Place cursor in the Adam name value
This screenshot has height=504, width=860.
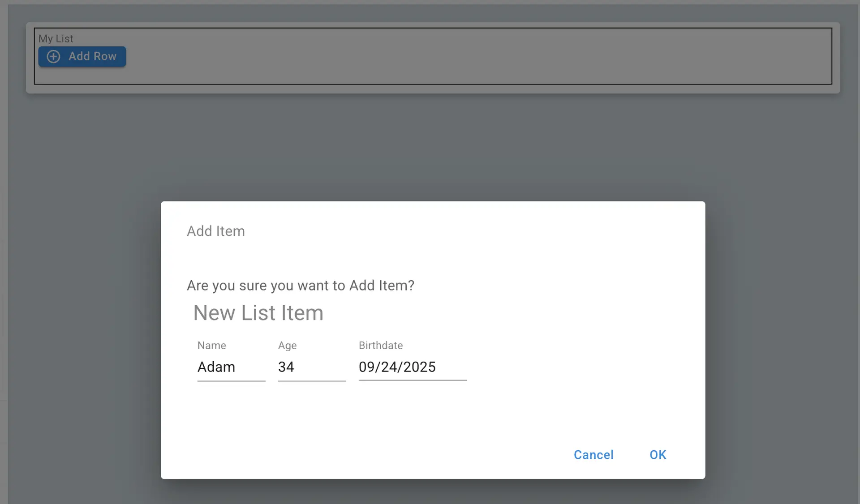pyautogui.click(x=216, y=367)
